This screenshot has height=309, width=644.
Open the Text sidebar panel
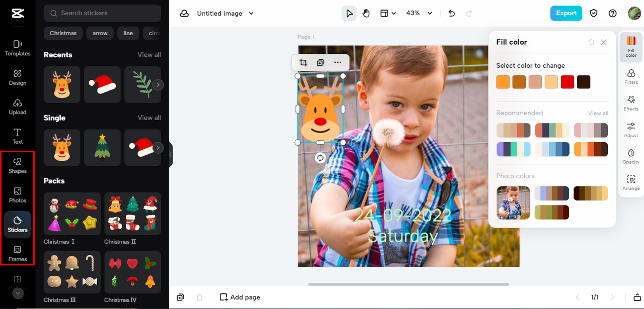18,136
